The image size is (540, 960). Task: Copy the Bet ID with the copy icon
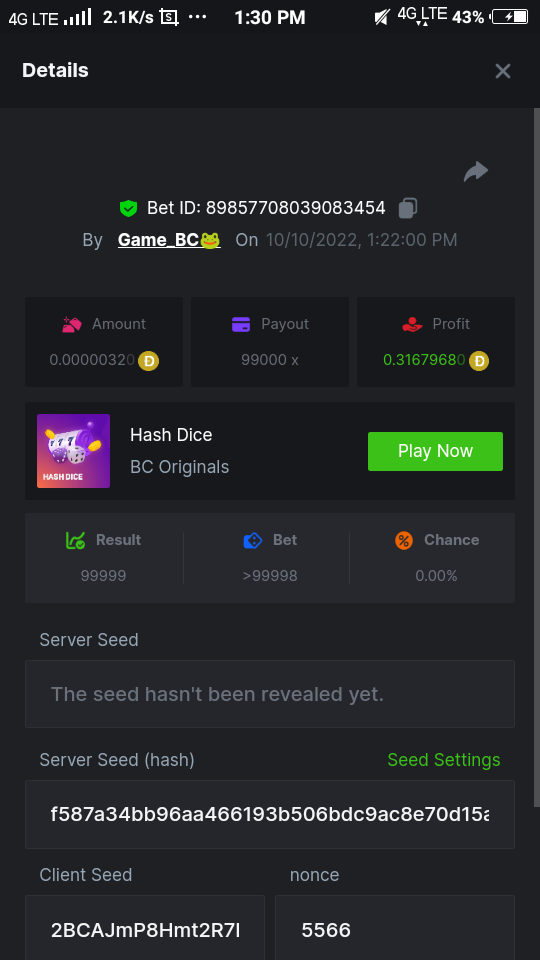pyautogui.click(x=408, y=208)
